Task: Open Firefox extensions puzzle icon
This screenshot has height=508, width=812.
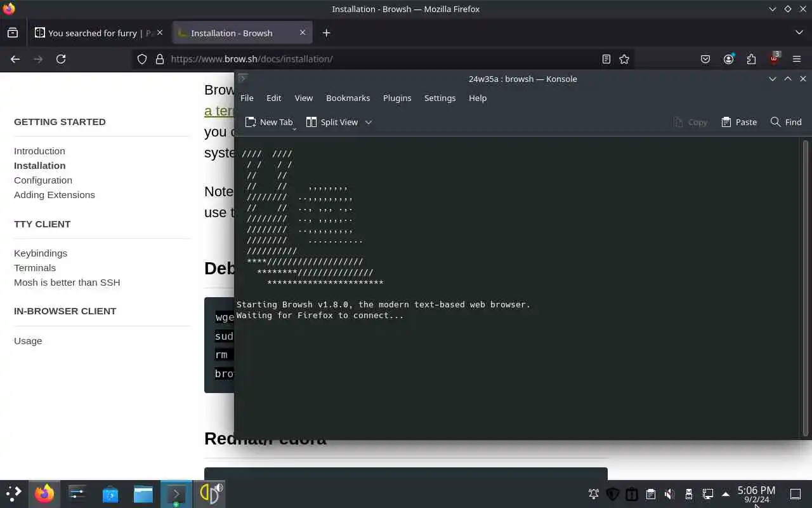Action: [751, 59]
